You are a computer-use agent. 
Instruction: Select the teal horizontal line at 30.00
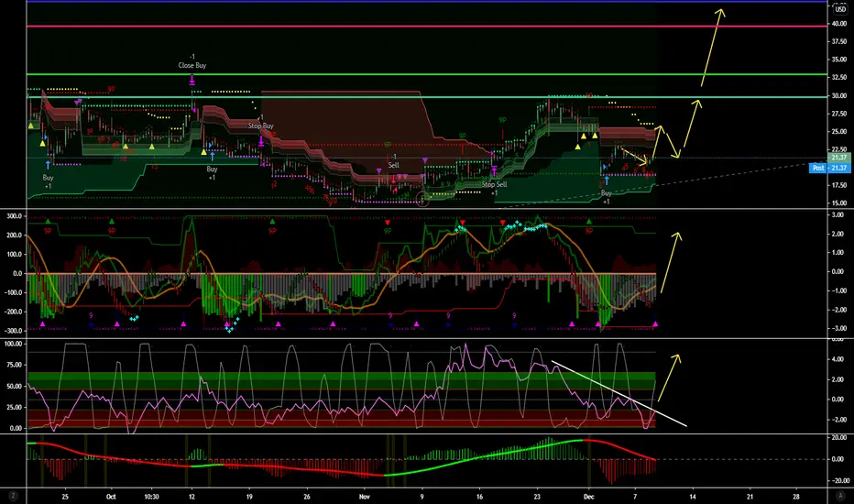point(427,97)
